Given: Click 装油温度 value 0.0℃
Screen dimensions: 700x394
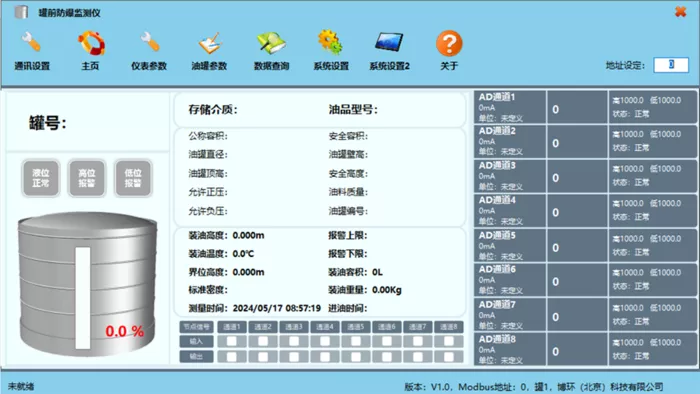Looking at the screenshot, I should tap(243, 254).
